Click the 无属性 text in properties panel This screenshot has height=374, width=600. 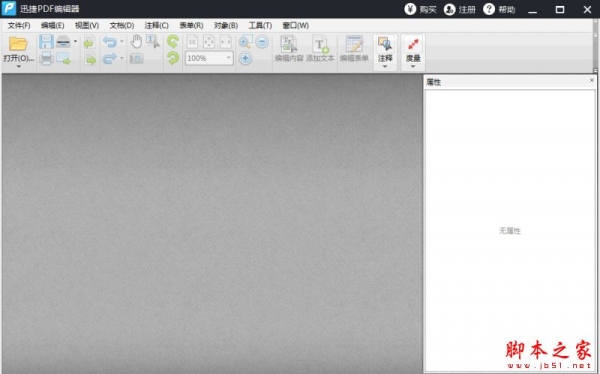tap(510, 231)
